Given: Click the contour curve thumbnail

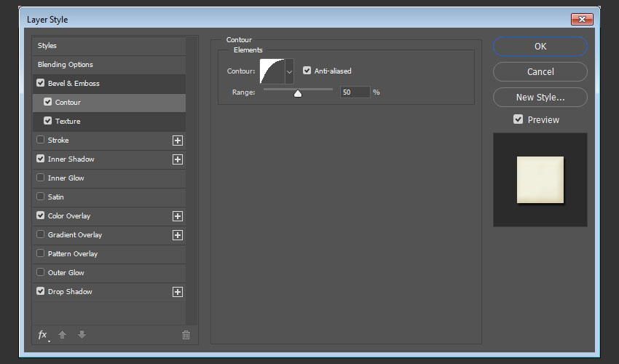Looking at the screenshot, I should pos(272,71).
